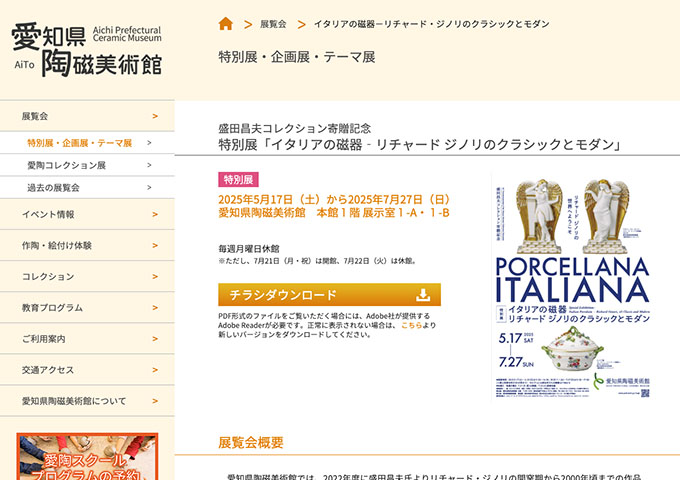The image size is (680, 480).
Task: Click the chevron beside コレクション
Action: (x=155, y=277)
